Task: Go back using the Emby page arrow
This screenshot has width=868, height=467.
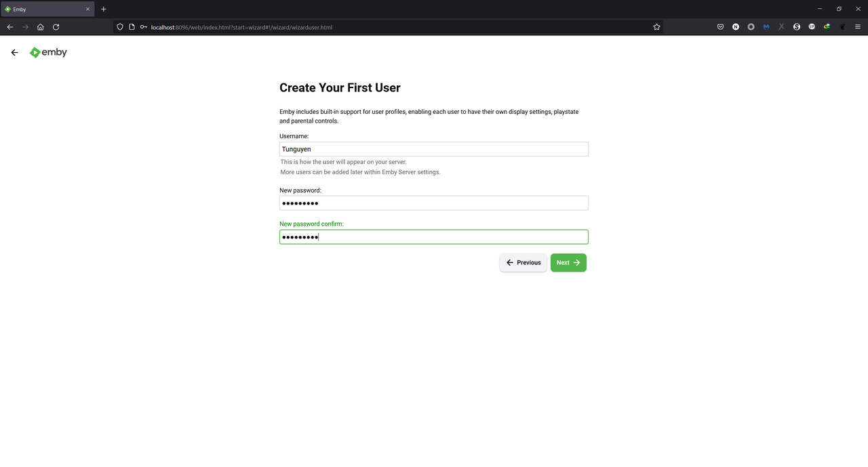Action: [x=14, y=52]
